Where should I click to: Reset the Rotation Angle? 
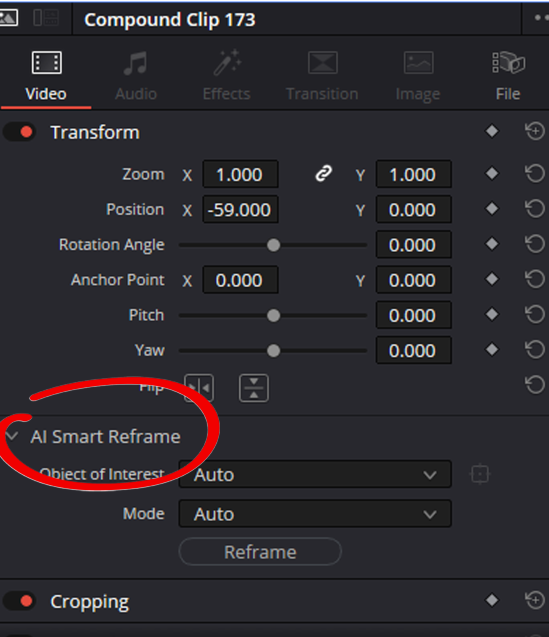[535, 244]
